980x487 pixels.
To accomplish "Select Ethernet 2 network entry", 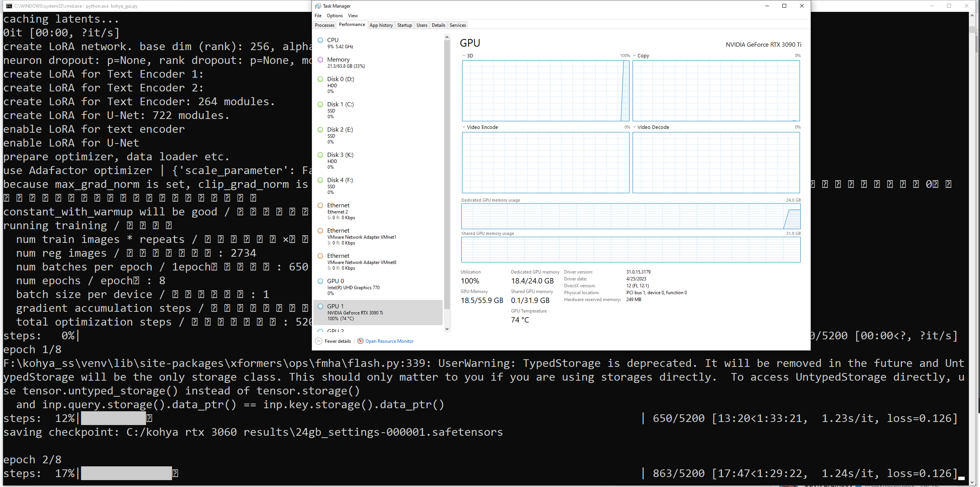I will coord(378,211).
